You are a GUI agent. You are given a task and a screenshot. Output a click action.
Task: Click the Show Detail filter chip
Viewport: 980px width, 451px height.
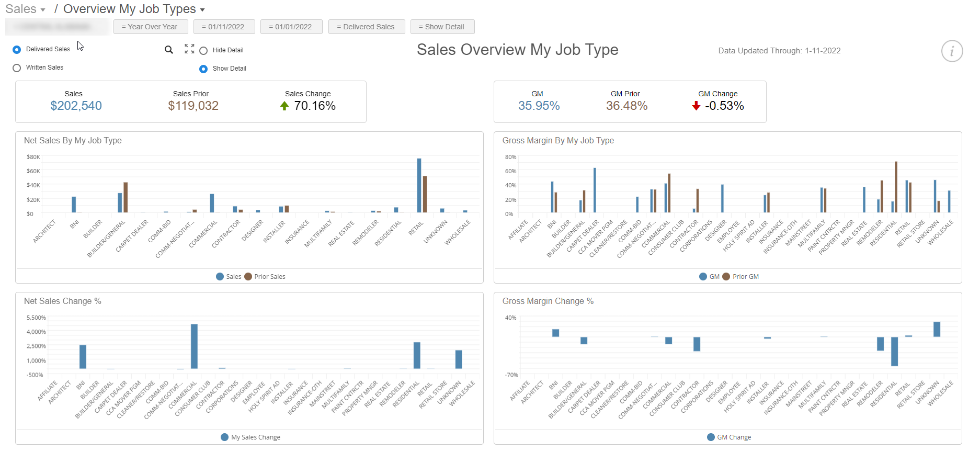442,27
